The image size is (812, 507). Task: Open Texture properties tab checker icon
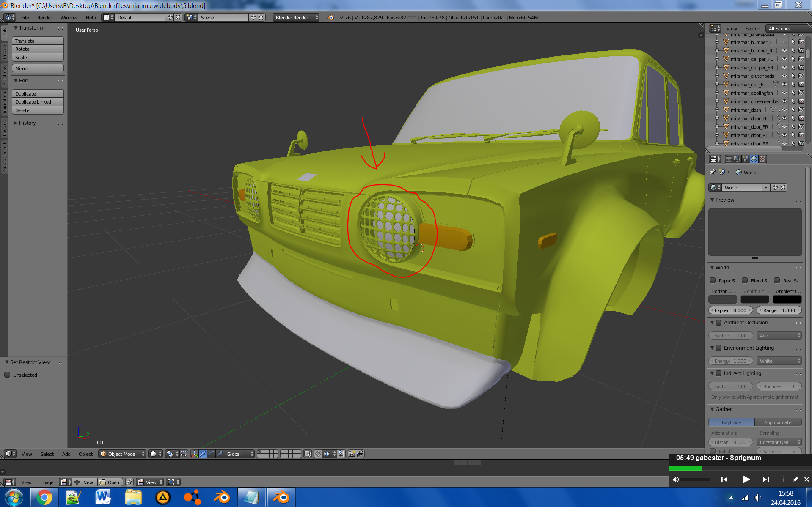click(x=762, y=159)
